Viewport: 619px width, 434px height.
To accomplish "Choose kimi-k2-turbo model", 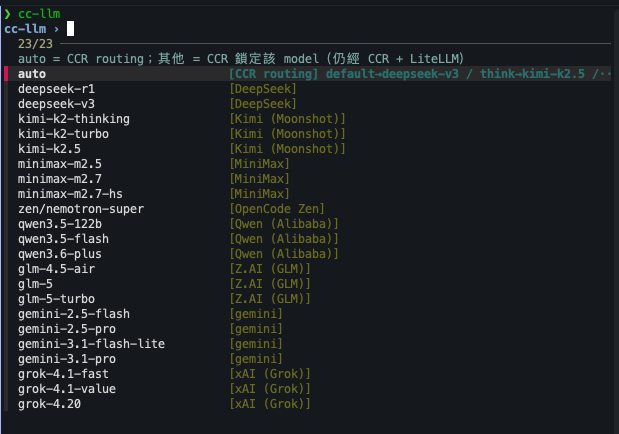I will (310, 134).
